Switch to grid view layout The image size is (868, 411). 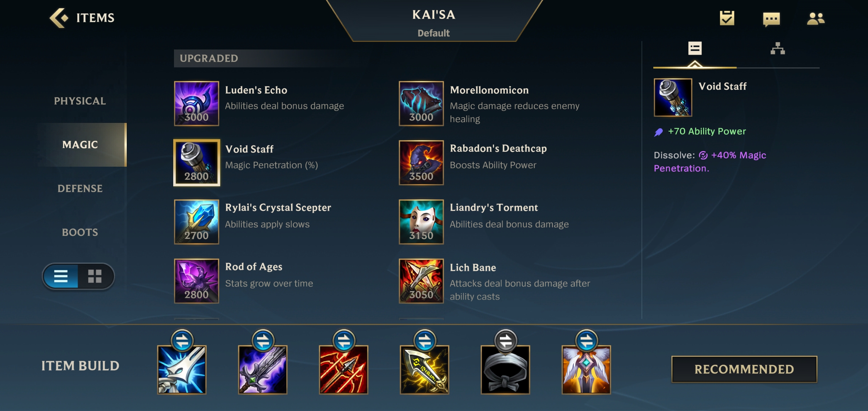(95, 276)
